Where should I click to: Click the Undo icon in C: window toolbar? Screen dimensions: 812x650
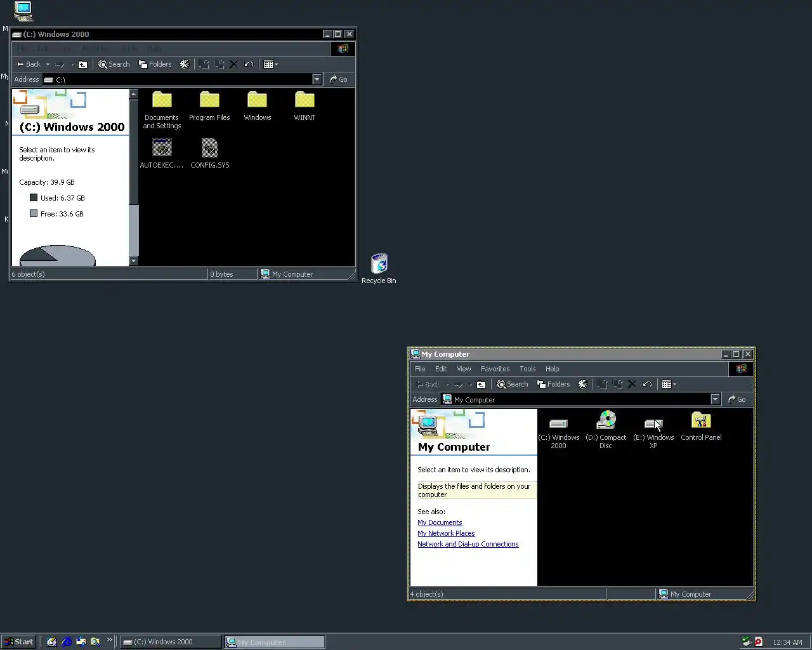coord(249,64)
